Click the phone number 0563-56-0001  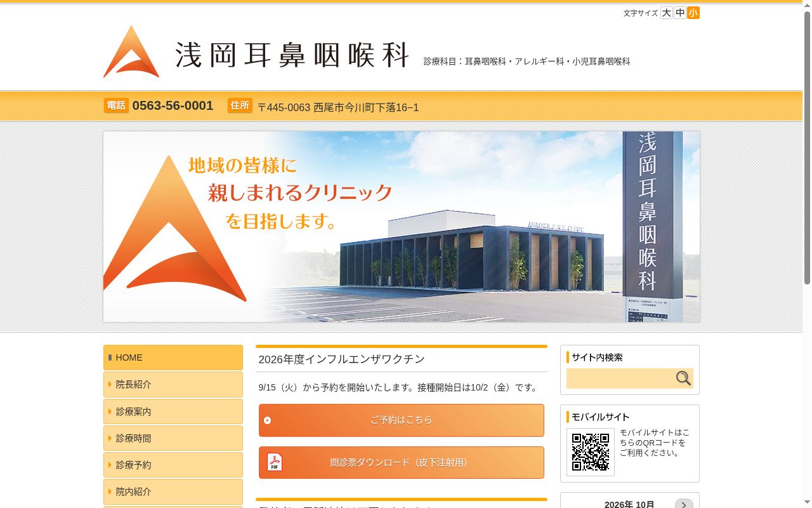point(173,105)
